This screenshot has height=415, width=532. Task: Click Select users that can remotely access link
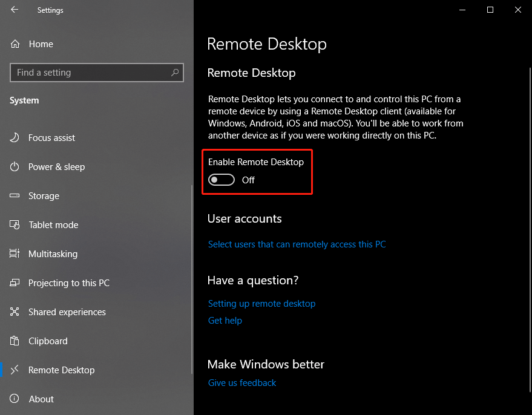point(297,244)
